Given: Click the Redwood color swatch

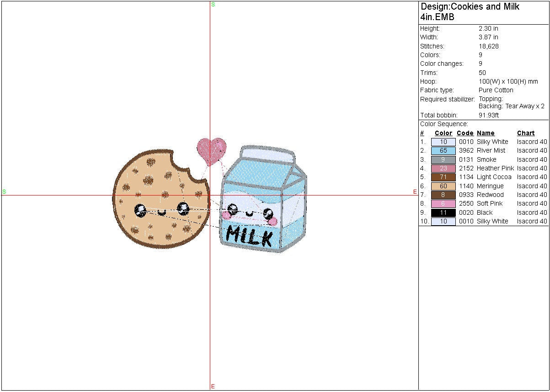Looking at the screenshot, I should pos(443,195).
